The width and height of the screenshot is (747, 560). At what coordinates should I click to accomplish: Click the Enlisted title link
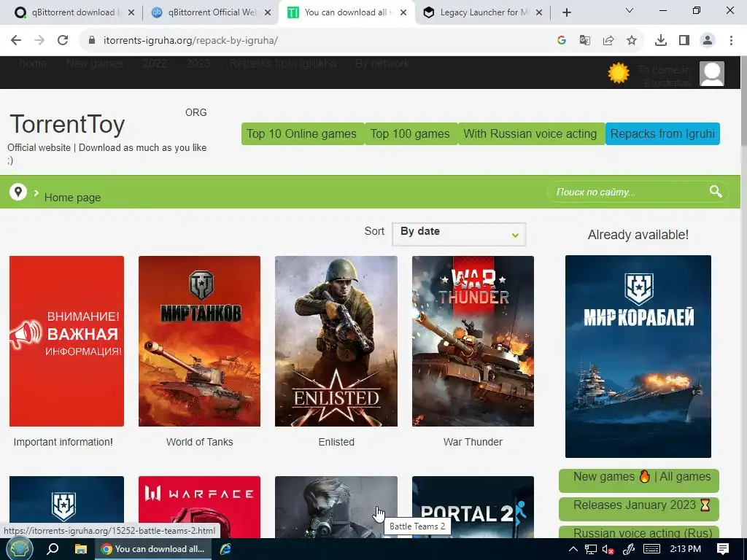click(x=336, y=442)
